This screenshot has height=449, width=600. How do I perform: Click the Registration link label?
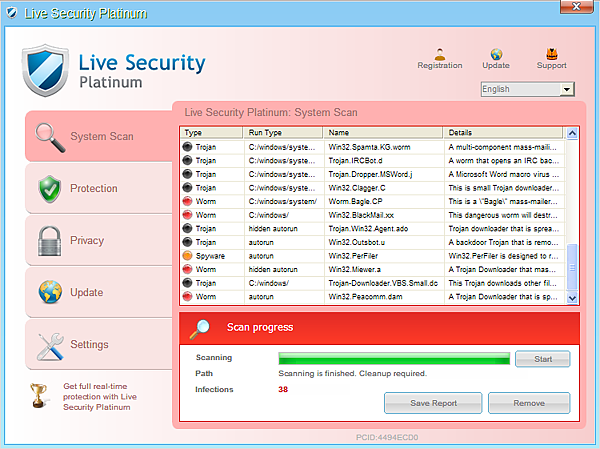[440, 65]
